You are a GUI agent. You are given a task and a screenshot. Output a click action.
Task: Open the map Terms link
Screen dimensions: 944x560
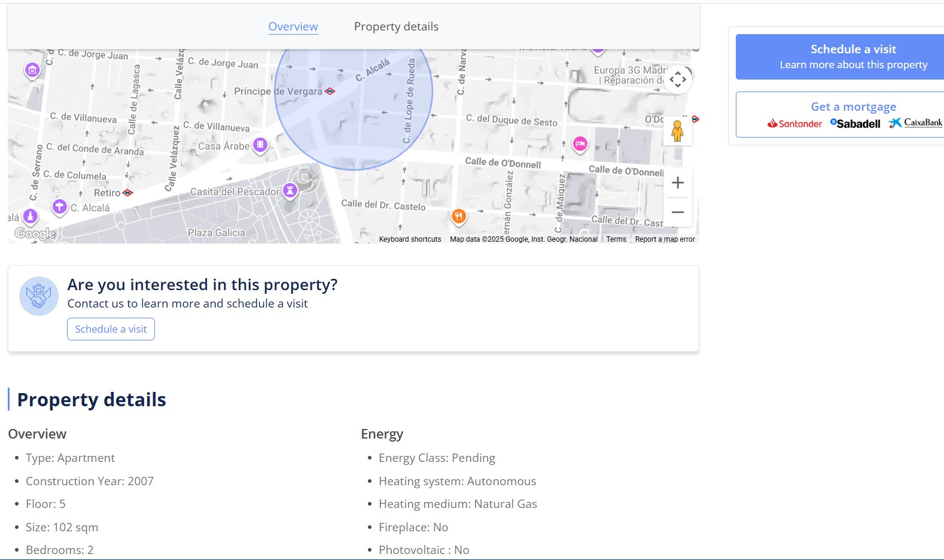click(x=616, y=239)
